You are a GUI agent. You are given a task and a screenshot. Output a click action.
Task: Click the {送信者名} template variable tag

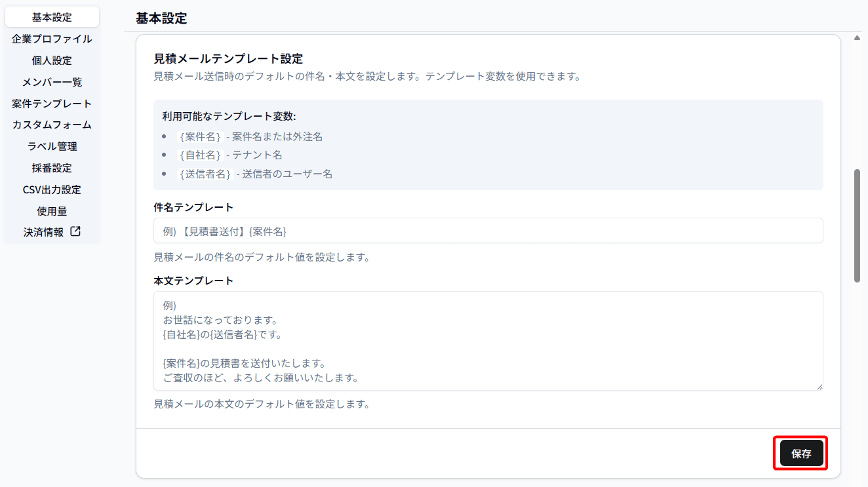tap(205, 174)
